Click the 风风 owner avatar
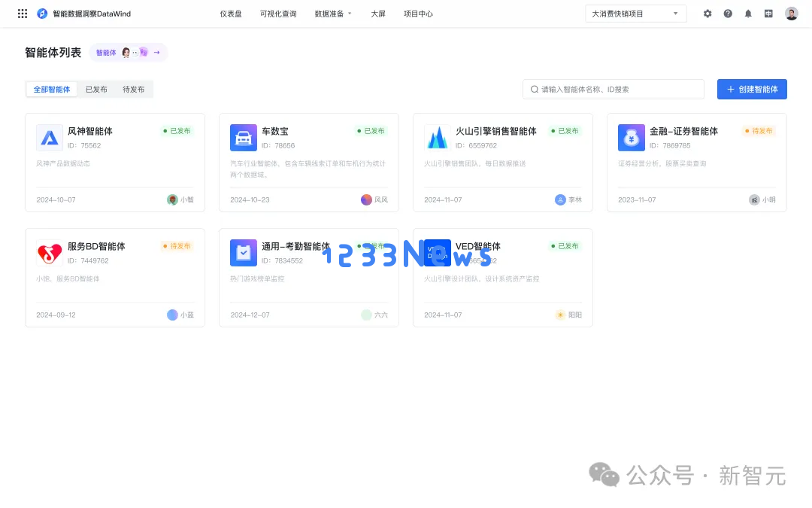Viewport: 812px width, 508px height. pos(366,199)
